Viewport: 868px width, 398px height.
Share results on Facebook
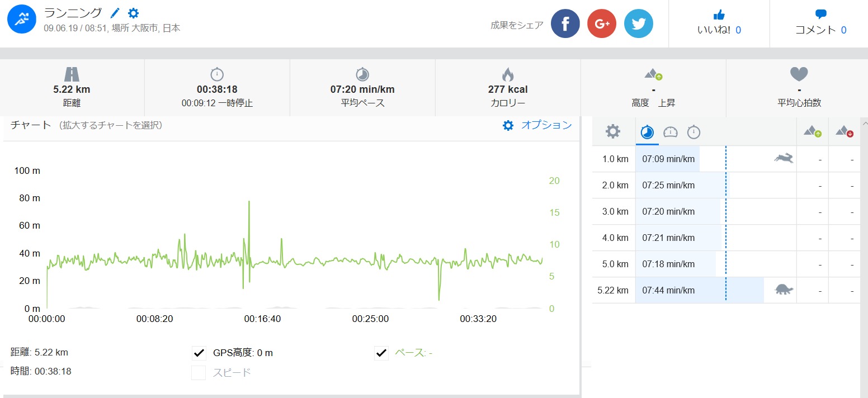565,23
